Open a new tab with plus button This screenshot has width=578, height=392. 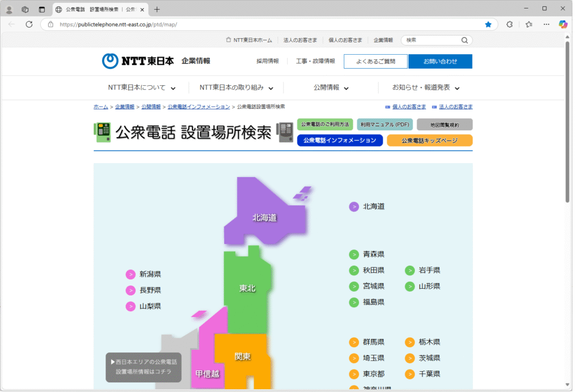[x=157, y=10]
